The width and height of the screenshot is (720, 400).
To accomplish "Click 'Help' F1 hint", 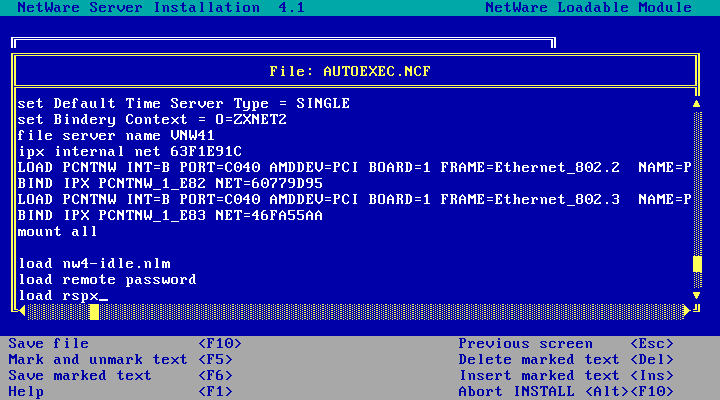I will click(x=121, y=392).
